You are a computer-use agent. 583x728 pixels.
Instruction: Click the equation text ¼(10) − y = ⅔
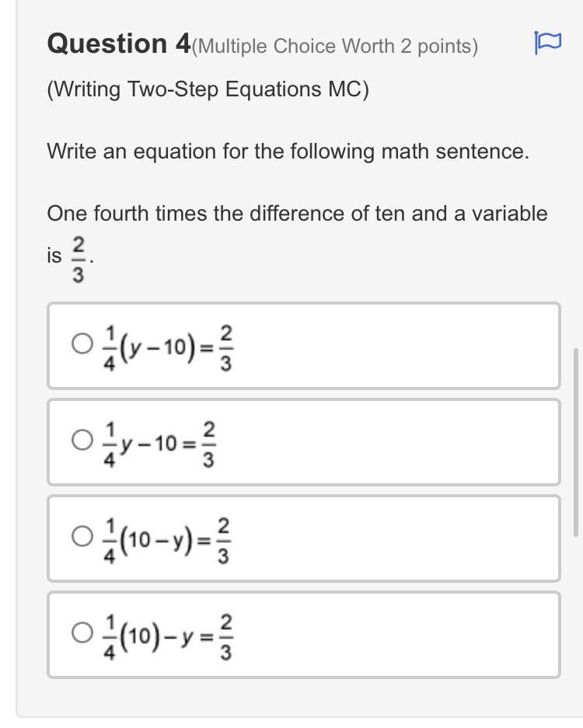tap(168, 636)
